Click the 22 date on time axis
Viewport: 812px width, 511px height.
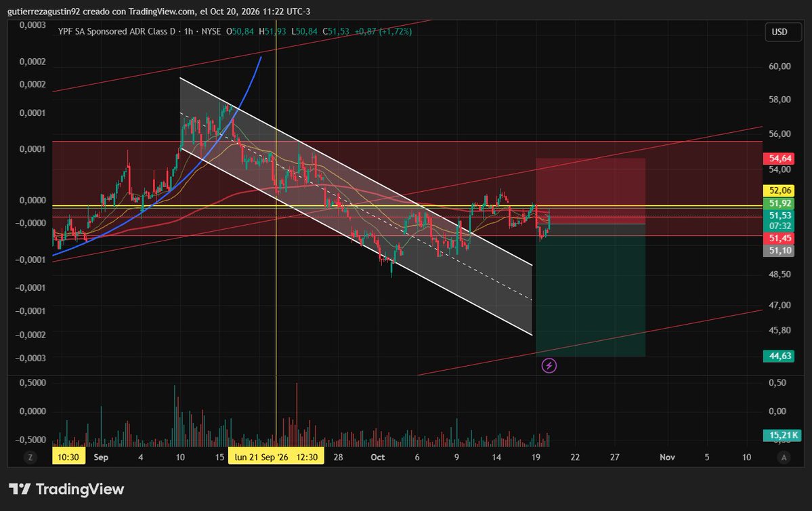pyautogui.click(x=575, y=457)
